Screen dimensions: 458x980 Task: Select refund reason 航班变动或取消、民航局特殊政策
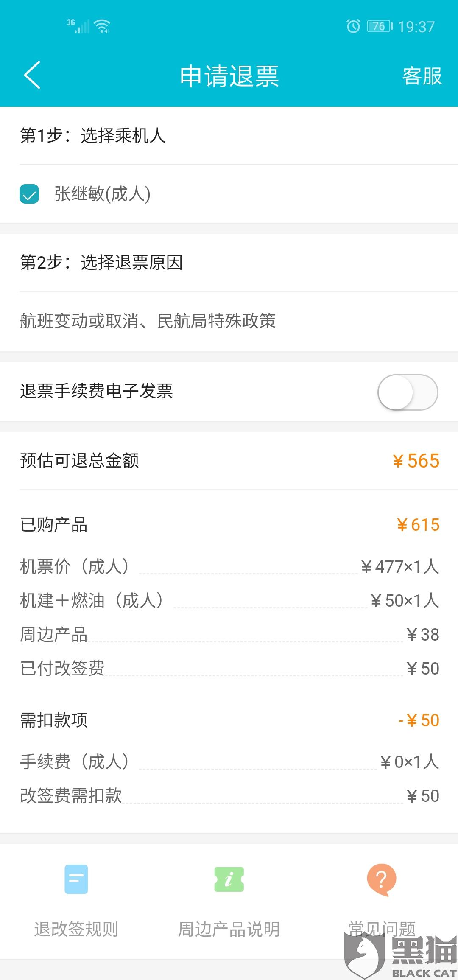pyautogui.click(x=229, y=321)
